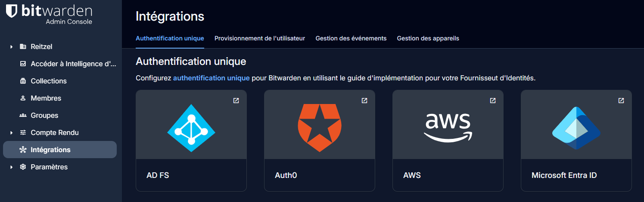Click the Microsoft Entra ID card title

click(564, 175)
